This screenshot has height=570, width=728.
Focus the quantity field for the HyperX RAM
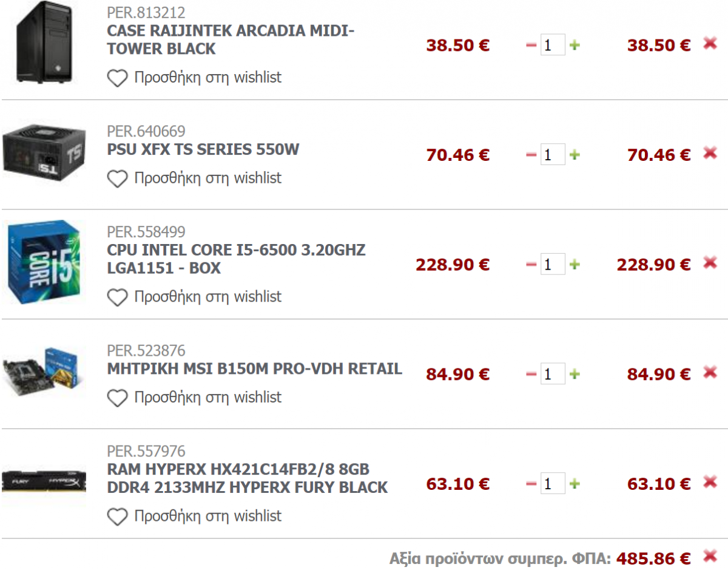tap(553, 483)
